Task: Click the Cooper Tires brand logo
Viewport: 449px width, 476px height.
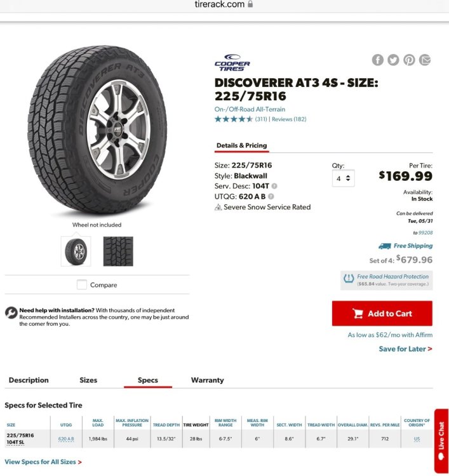Action: (232, 63)
